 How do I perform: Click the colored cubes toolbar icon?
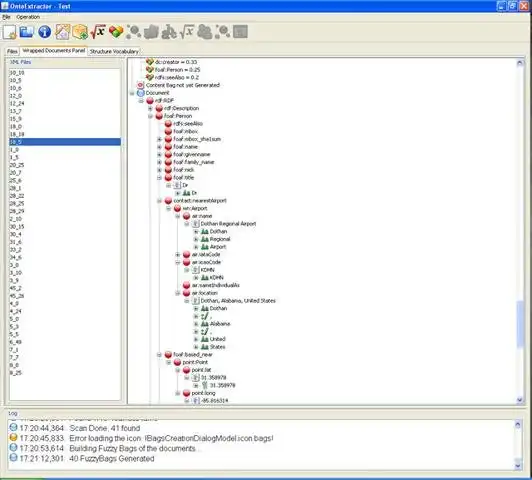tap(116, 32)
